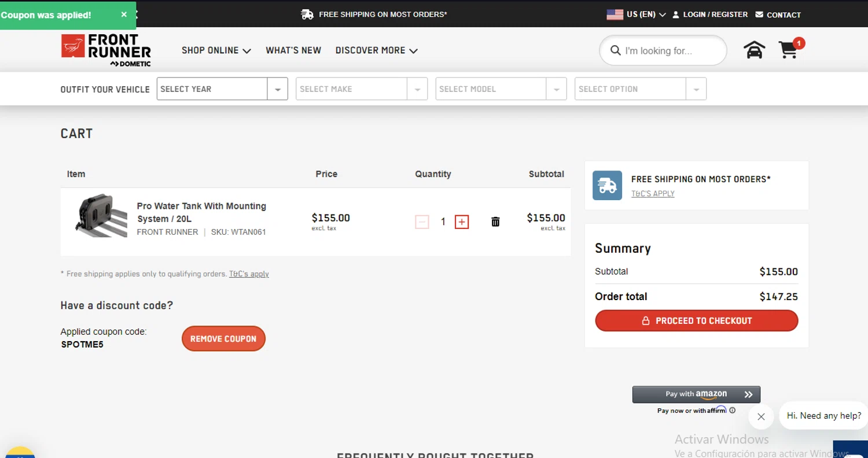Open T&C's apply link under cart note
The height and width of the screenshot is (458, 868).
(x=249, y=274)
